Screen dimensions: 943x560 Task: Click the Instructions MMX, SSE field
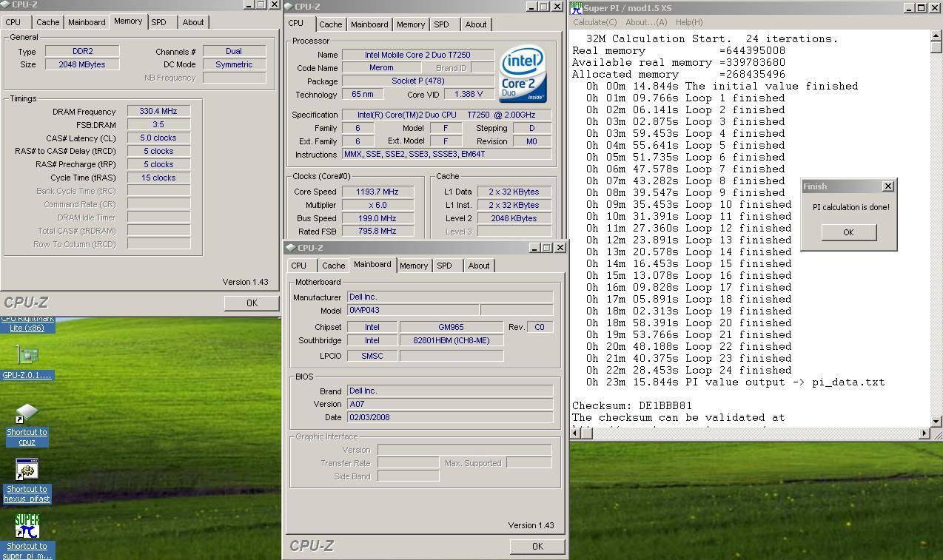point(446,155)
